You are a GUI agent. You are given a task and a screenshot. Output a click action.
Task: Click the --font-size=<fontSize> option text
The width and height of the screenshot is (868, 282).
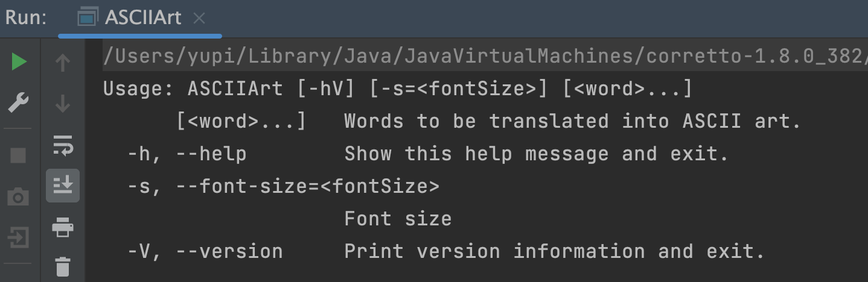(x=308, y=186)
